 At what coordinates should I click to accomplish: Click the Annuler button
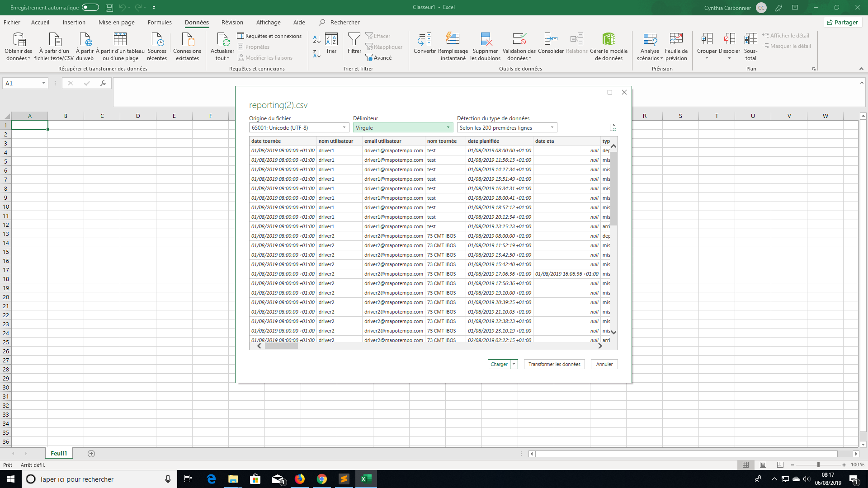point(604,364)
